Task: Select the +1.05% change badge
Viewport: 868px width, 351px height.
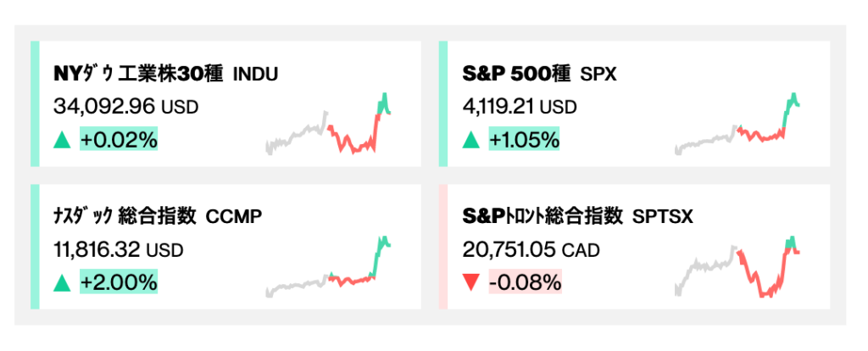Action: (524, 140)
